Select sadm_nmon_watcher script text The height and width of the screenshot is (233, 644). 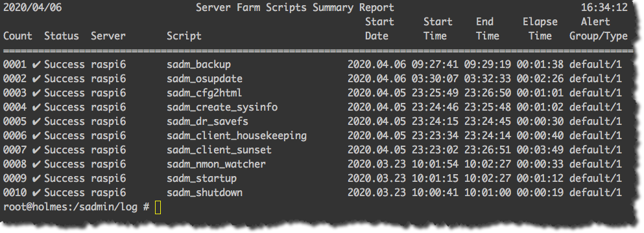[216, 164]
